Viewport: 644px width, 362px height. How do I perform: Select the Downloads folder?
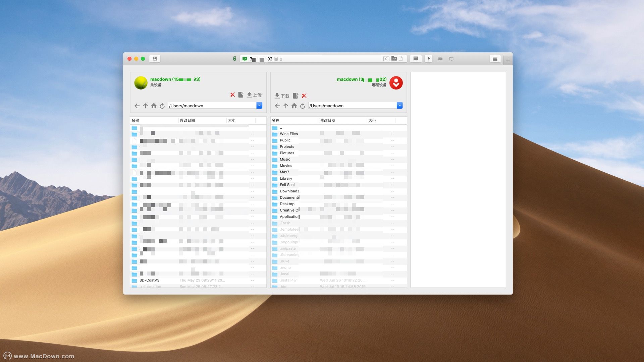[338, 191]
